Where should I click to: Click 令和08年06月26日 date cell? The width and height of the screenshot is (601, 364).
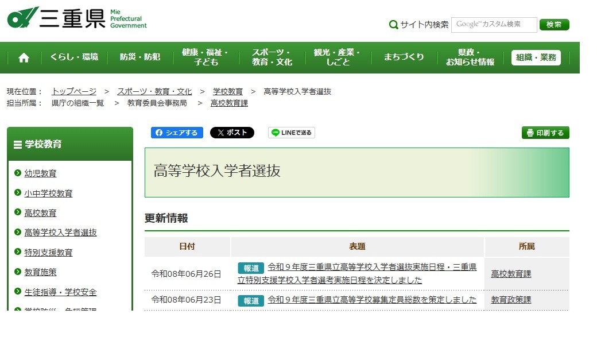(x=187, y=274)
